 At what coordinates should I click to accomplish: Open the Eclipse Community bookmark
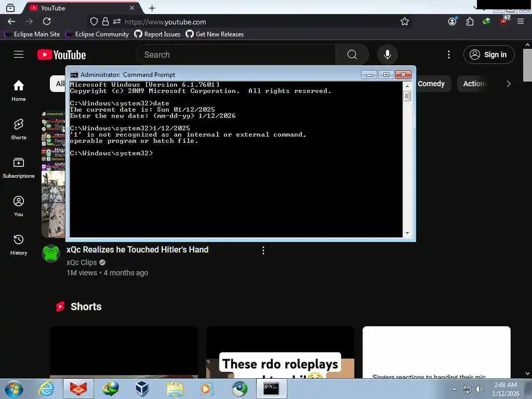point(97,34)
